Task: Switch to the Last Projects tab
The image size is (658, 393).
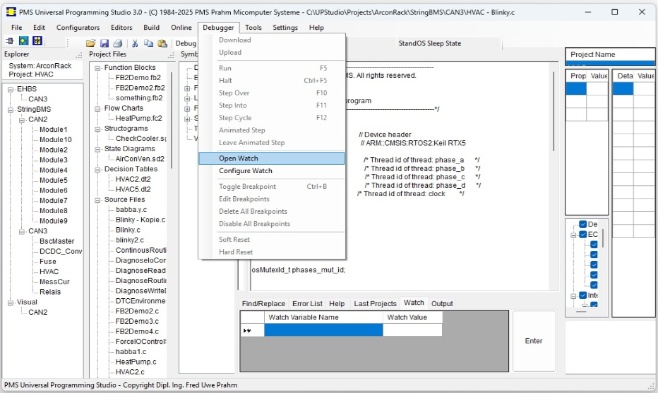Action: 375,304
